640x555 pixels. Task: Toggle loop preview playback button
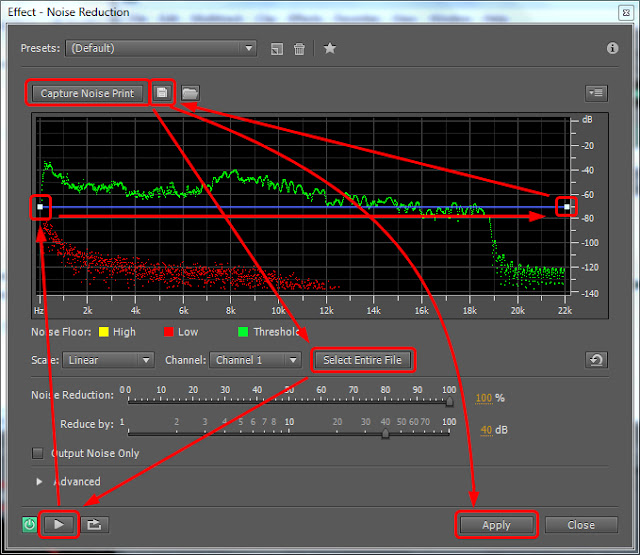(x=94, y=524)
